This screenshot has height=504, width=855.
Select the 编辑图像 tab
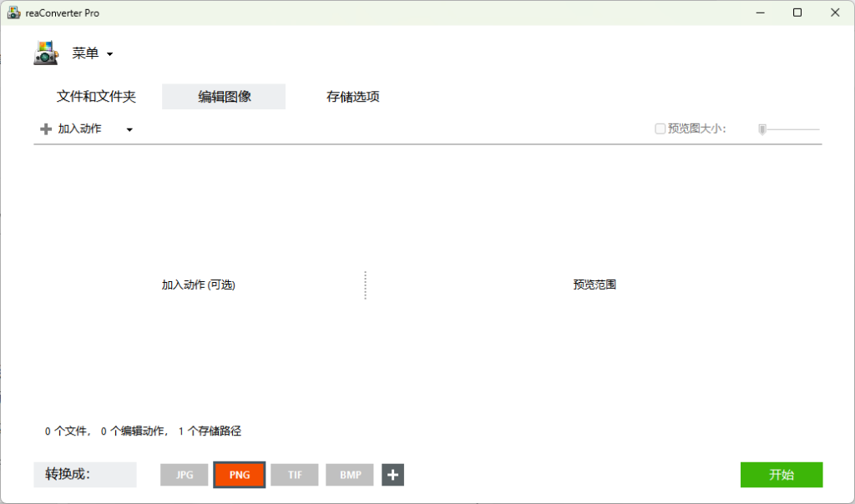[224, 97]
